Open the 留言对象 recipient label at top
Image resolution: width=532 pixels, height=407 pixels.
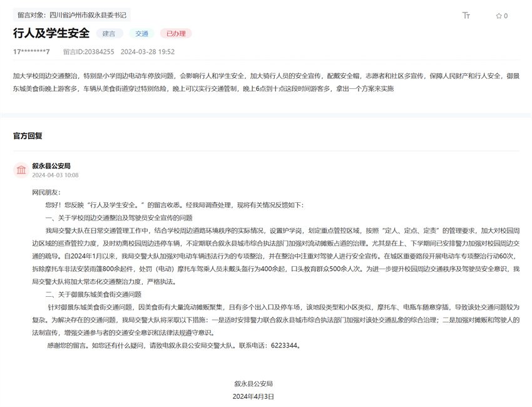coord(71,15)
